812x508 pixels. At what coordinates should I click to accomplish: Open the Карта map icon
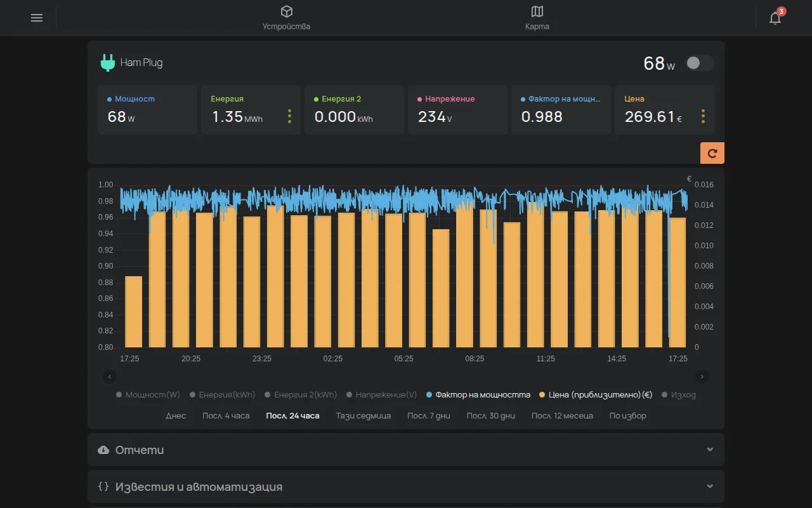(x=537, y=11)
